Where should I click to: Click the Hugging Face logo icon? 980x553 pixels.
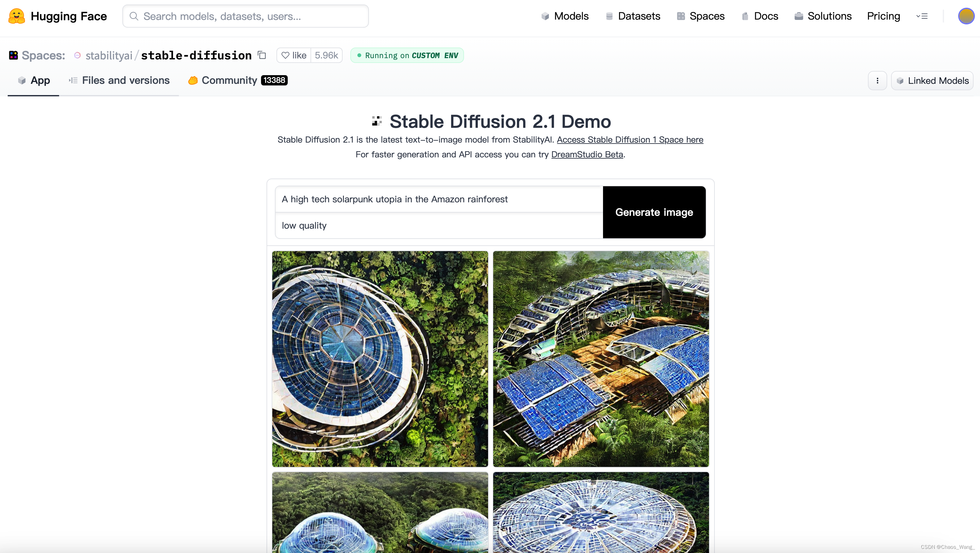pyautogui.click(x=16, y=15)
